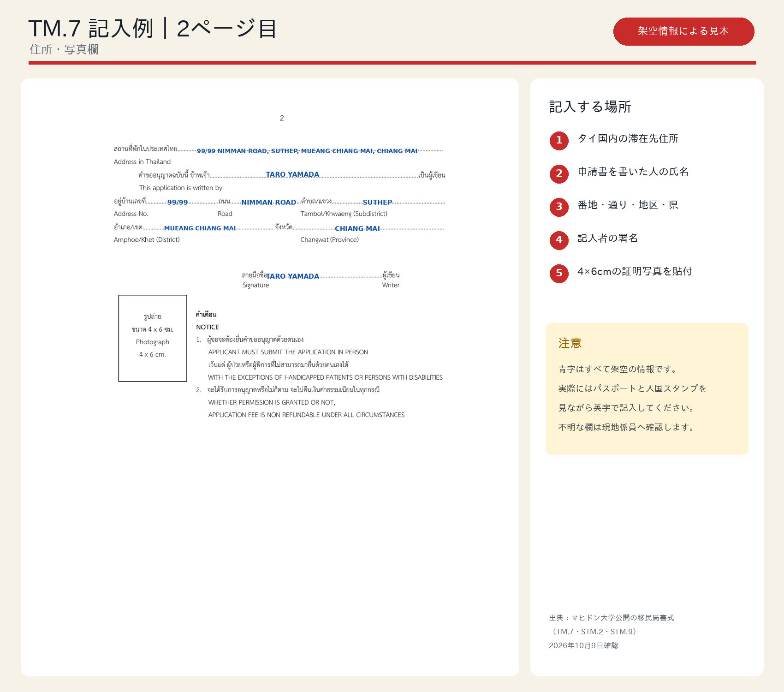This screenshot has height=692, width=784.
Task: Click the page number 2 on the form
Action: pyautogui.click(x=282, y=118)
